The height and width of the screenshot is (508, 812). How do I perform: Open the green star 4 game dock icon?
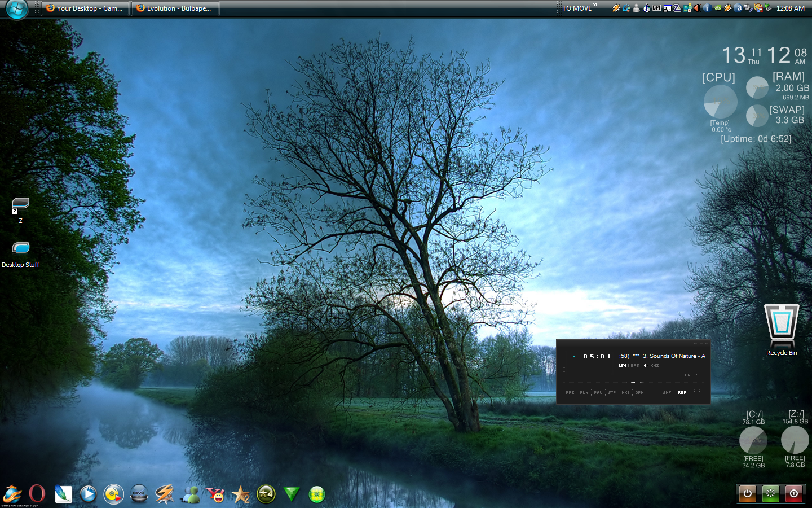pyautogui.click(x=266, y=494)
